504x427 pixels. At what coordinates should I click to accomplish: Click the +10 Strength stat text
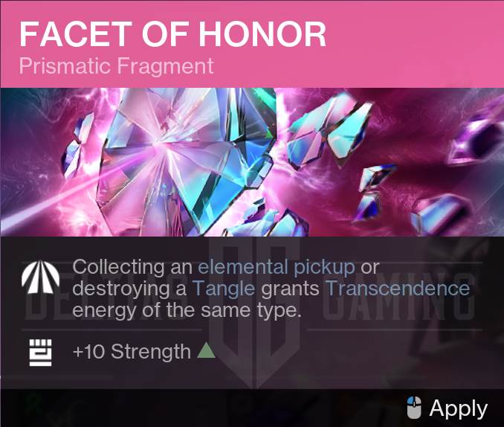tap(132, 351)
